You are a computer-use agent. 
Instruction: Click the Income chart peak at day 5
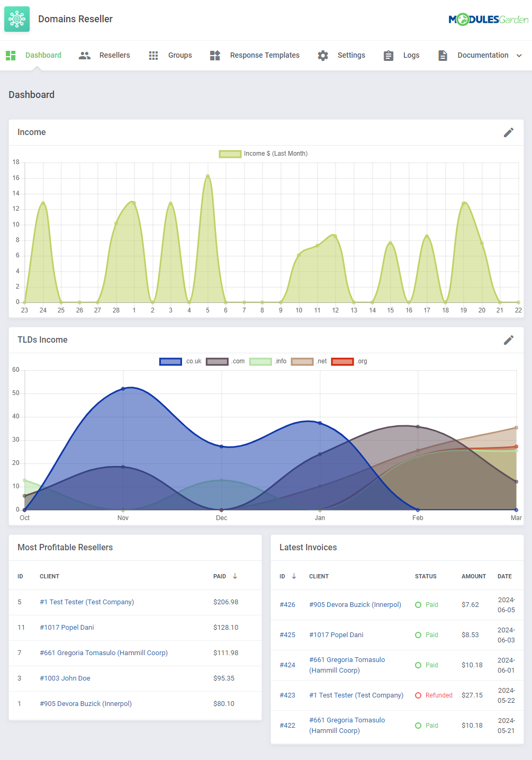coord(208,176)
